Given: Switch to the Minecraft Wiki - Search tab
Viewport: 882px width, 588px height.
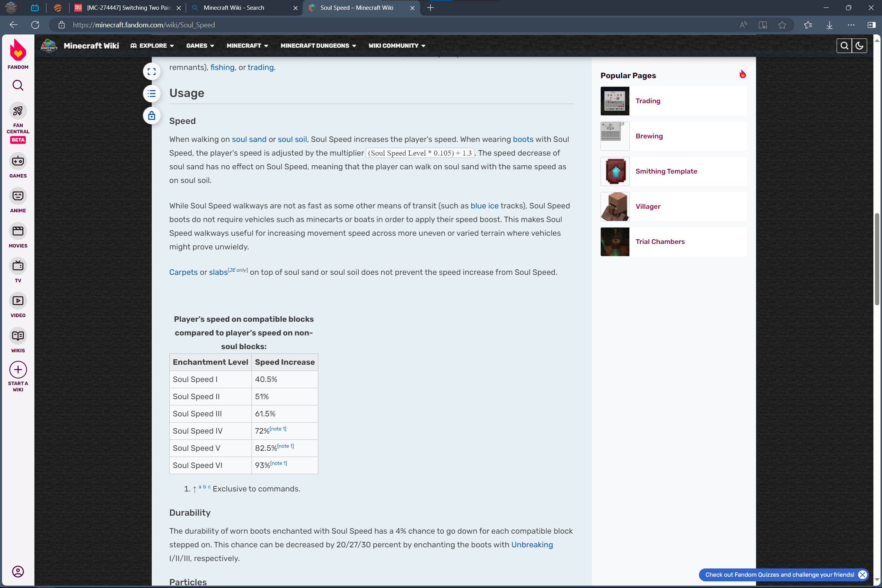Looking at the screenshot, I should (x=234, y=8).
